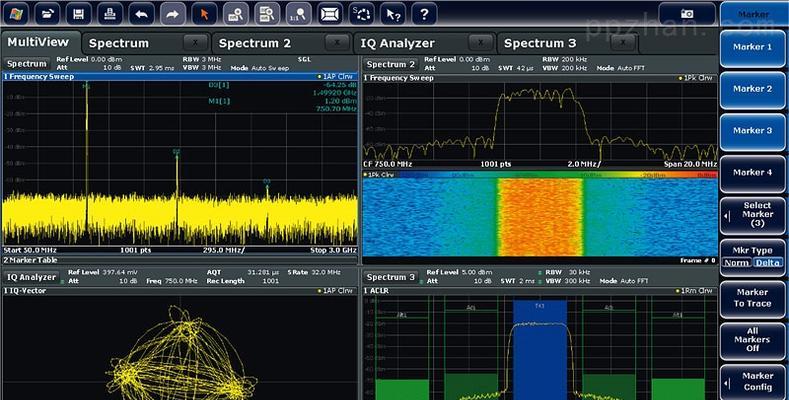Save settings using the floppy disk icon

pos(80,14)
